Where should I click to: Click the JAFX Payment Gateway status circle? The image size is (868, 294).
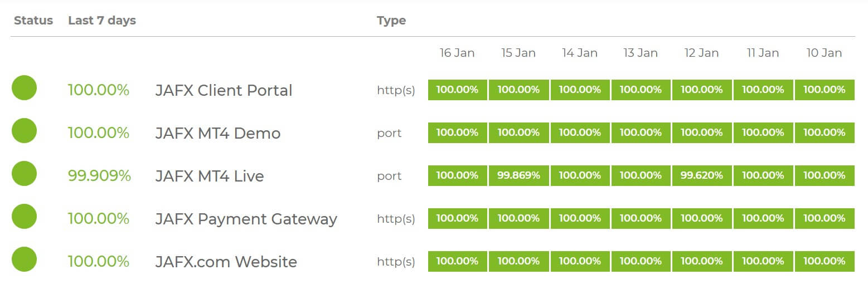[x=24, y=217]
